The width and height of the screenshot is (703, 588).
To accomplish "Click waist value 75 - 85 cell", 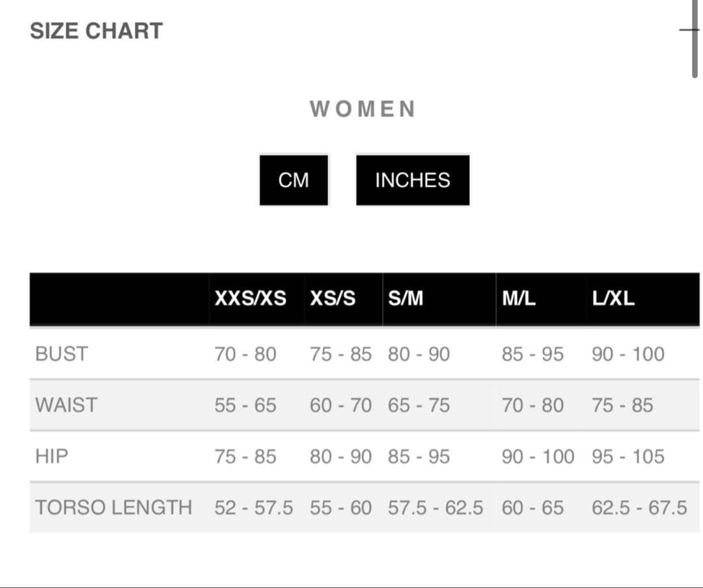I will [622, 405].
